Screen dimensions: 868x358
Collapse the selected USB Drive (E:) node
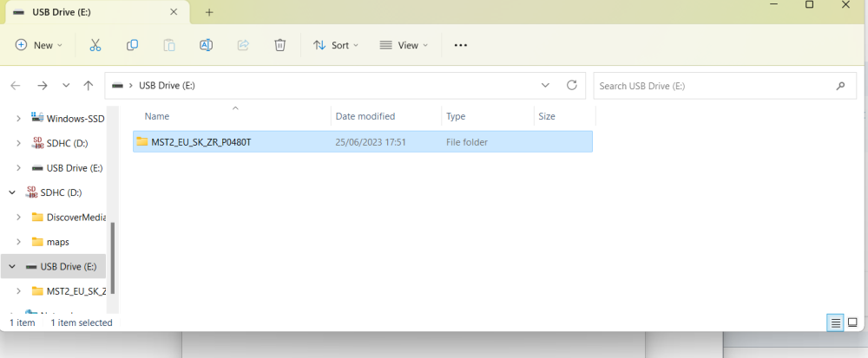click(11, 266)
